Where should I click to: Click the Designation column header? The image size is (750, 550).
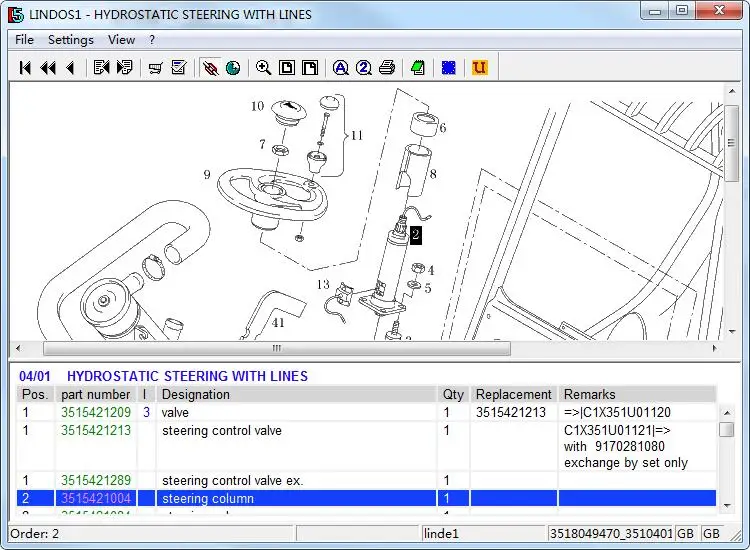(x=297, y=395)
